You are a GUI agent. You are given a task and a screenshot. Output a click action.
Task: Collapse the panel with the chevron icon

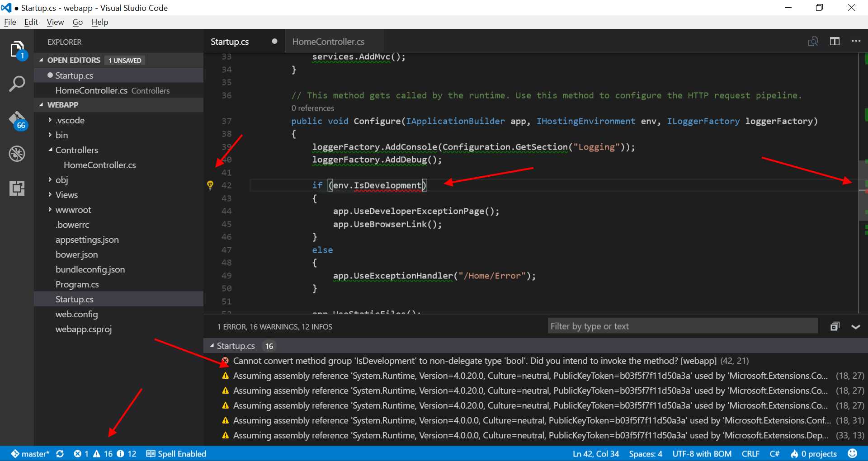pos(855,326)
